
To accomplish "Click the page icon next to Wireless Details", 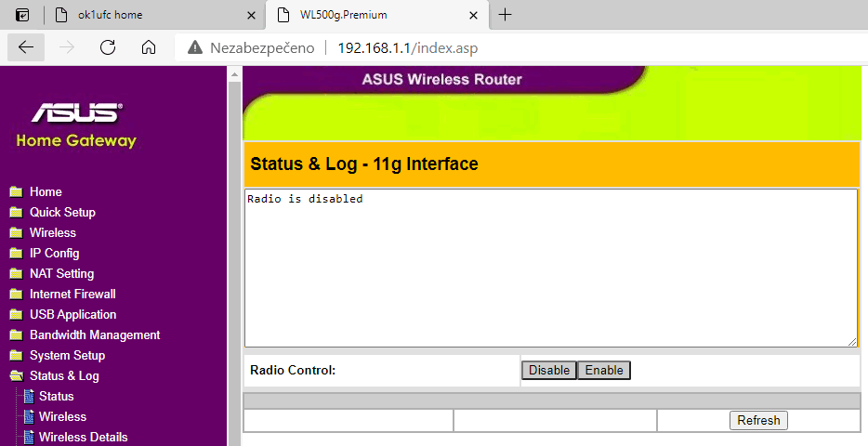I will (x=29, y=438).
